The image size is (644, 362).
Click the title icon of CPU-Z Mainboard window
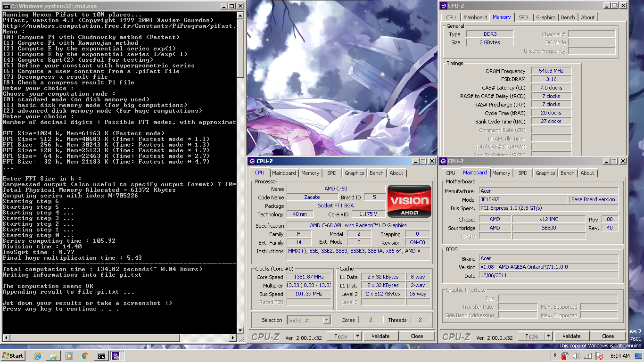tap(444, 161)
